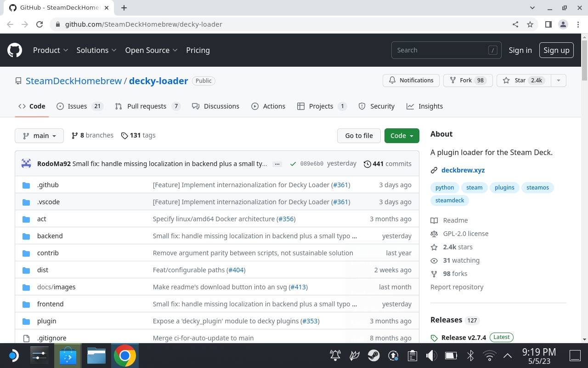588x368 pixels.
Task: Open battery status tray icon
Action: [x=450, y=356]
